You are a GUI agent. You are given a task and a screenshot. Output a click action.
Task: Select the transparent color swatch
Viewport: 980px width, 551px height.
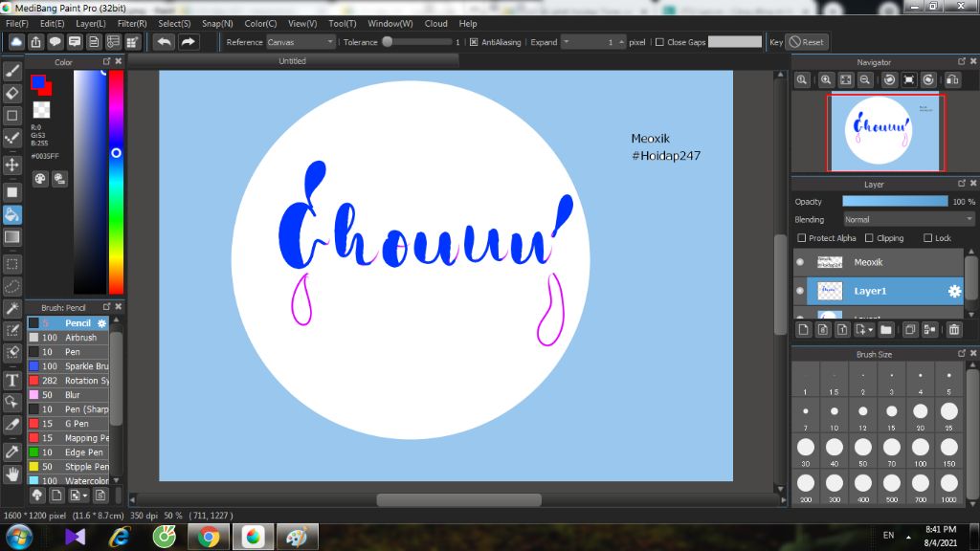click(x=41, y=110)
